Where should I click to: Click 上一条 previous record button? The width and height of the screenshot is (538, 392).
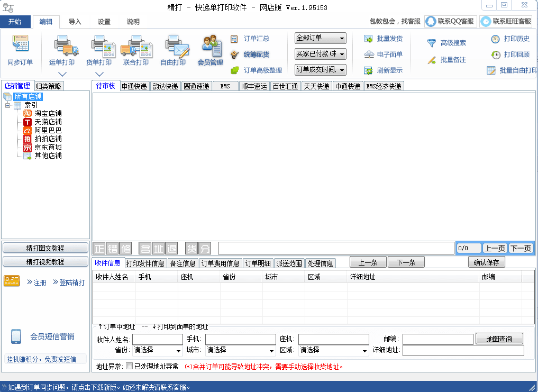[x=368, y=262]
